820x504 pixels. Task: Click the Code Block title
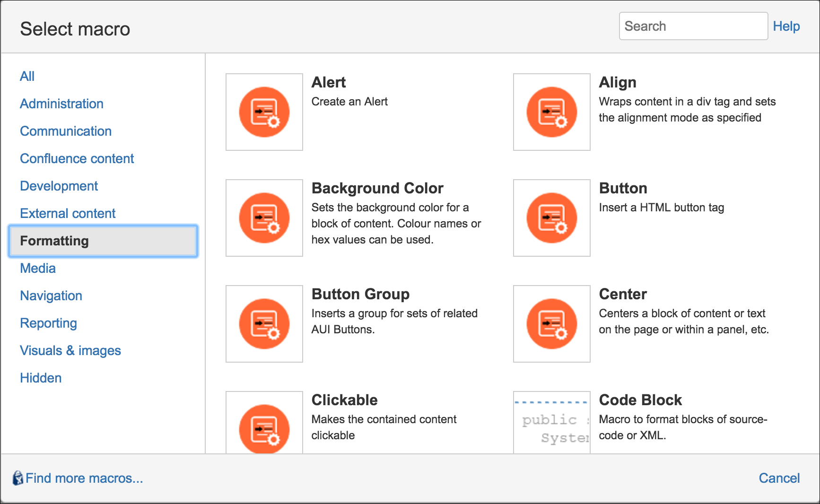(x=640, y=400)
